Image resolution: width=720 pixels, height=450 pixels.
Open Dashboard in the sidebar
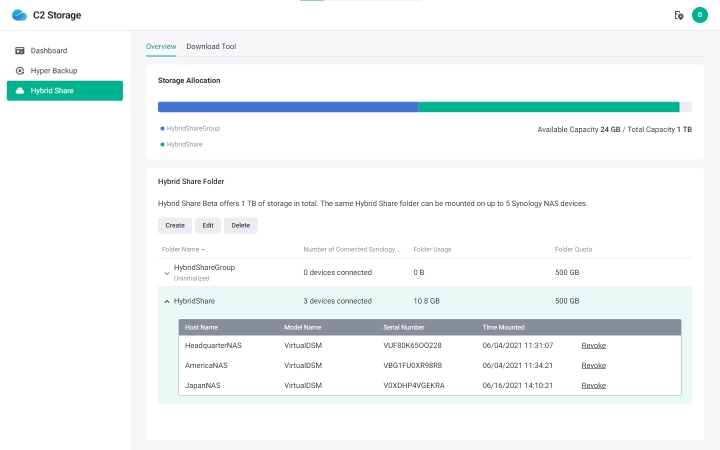pyautogui.click(x=65, y=51)
